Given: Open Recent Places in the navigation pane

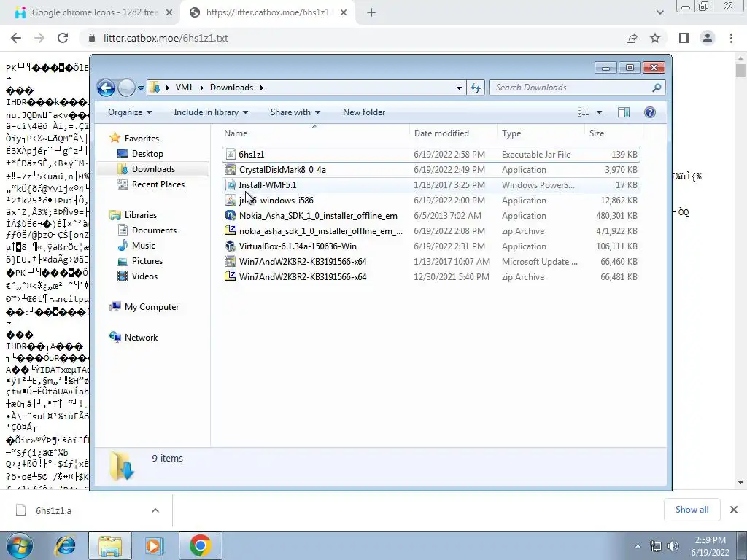Looking at the screenshot, I should (158, 184).
